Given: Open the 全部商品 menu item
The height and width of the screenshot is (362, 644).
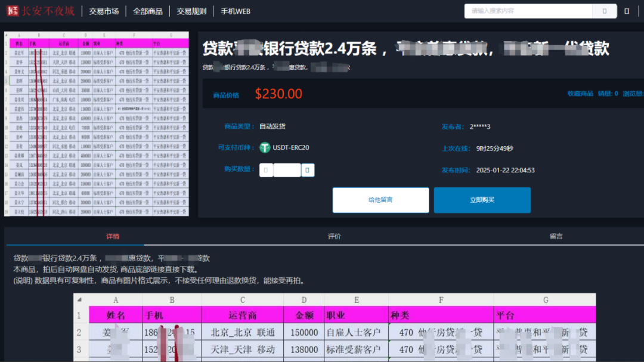Looking at the screenshot, I should tap(147, 11).
